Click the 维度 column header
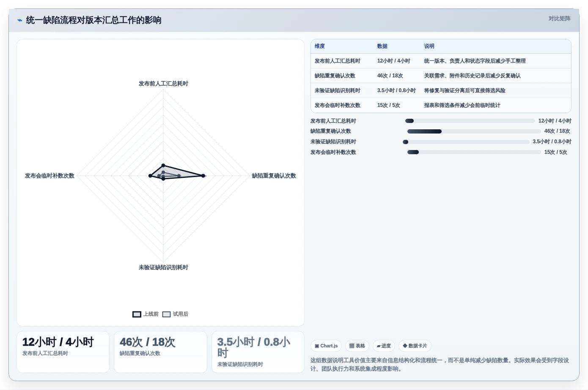This screenshot has width=588, height=390. click(x=320, y=46)
